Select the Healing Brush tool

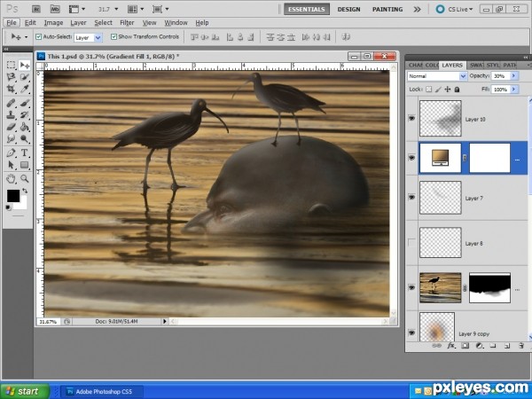click(x=12, y=103)
